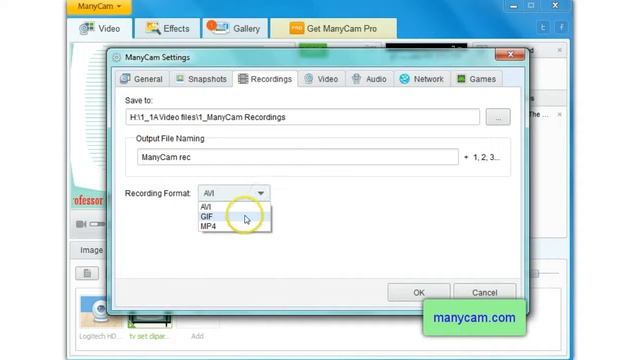
Task: Click the Recordings tab film icon
Action: pyautogui.click(x=243, y=79)
